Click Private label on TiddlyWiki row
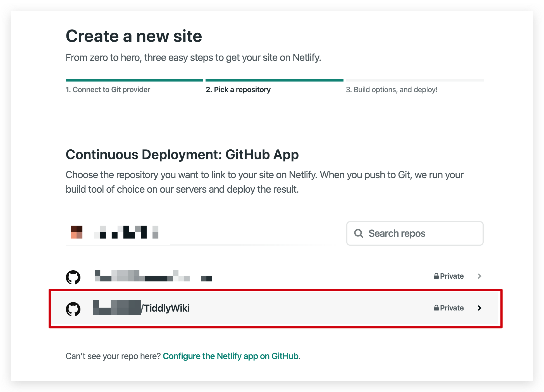The image size is (544, 392). (452, 308)
